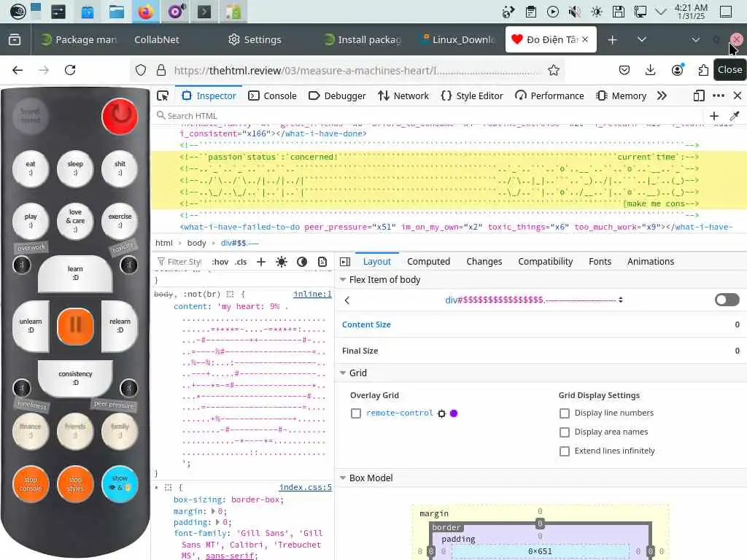Open the extensions puzzle icon
The image size is (747, 560).
pos(703,71)
